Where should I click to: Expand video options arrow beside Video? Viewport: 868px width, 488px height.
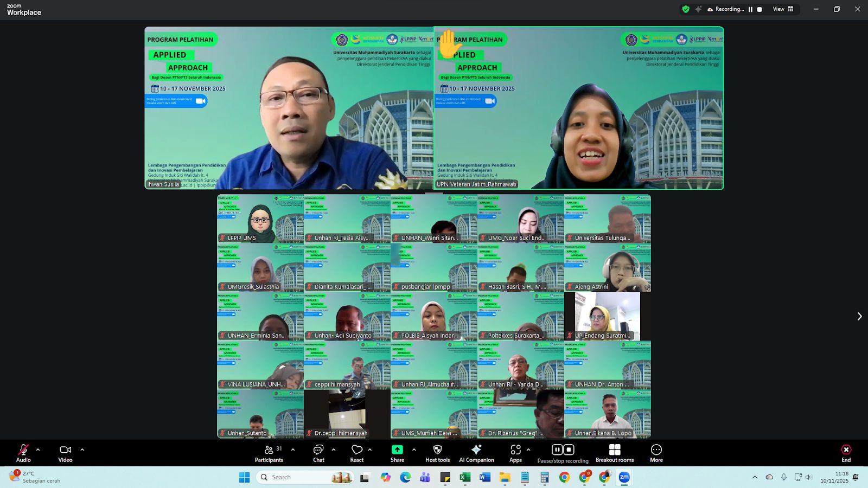(x=82, y=450)
